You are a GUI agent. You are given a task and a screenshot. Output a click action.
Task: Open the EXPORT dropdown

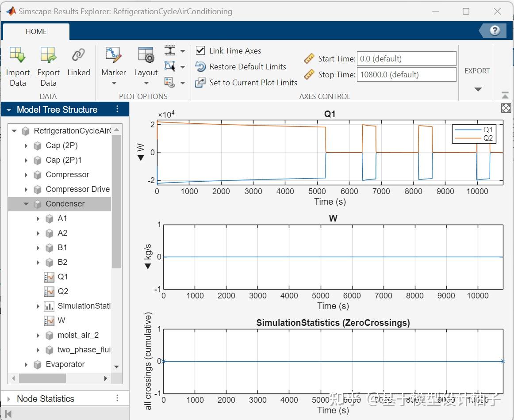477,89
